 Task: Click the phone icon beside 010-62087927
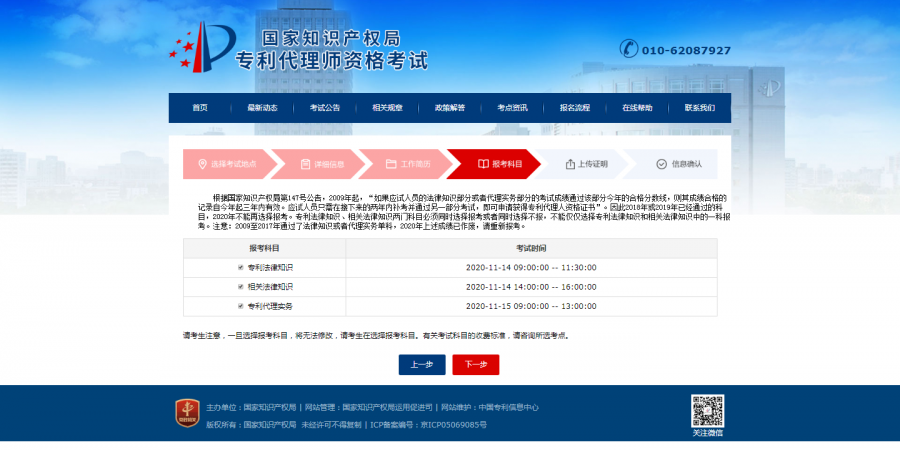point(628,49)
